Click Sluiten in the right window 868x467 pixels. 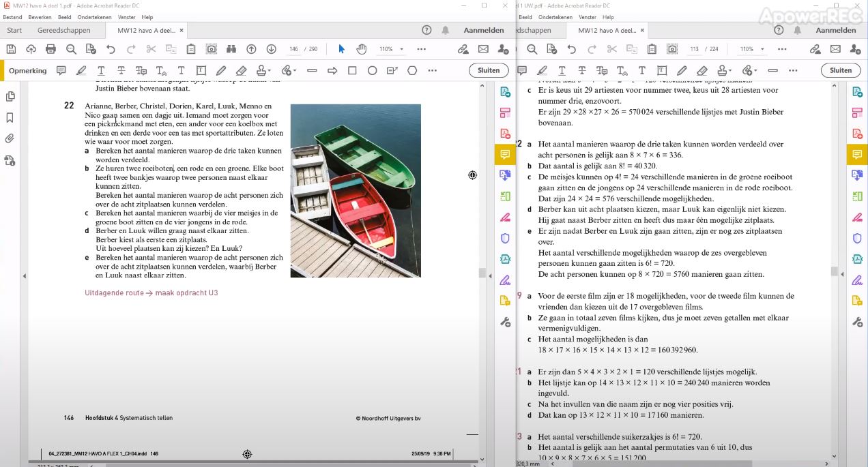[x=841, y=70]
